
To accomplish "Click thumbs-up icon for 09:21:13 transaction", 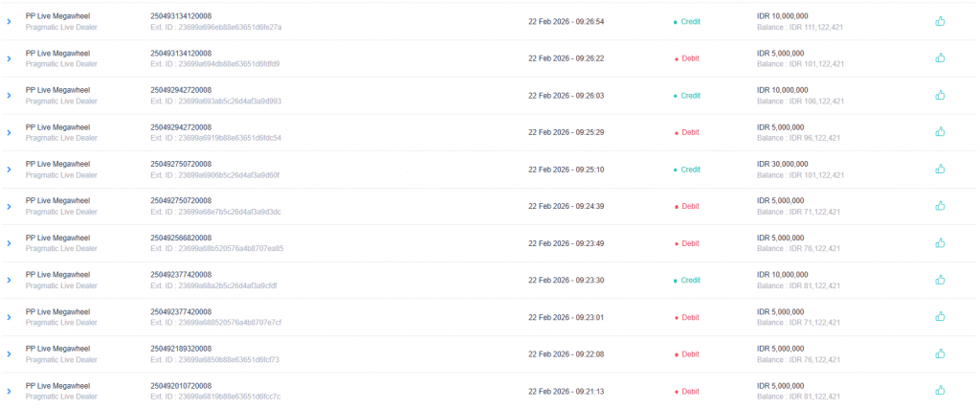I will tap(940, 390).
